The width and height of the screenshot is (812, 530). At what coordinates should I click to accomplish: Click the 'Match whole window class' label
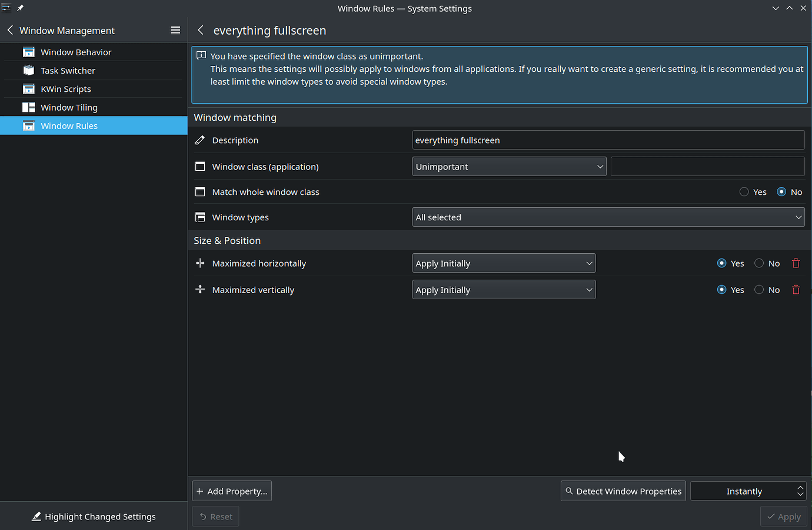click(x=265, y=192)
